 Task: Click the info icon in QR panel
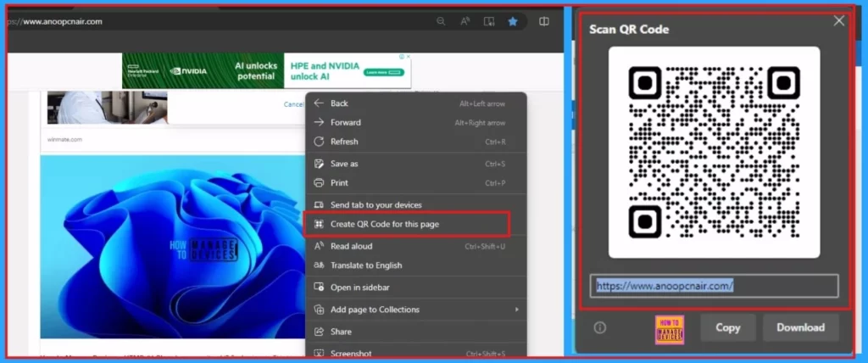pos(600,327)
